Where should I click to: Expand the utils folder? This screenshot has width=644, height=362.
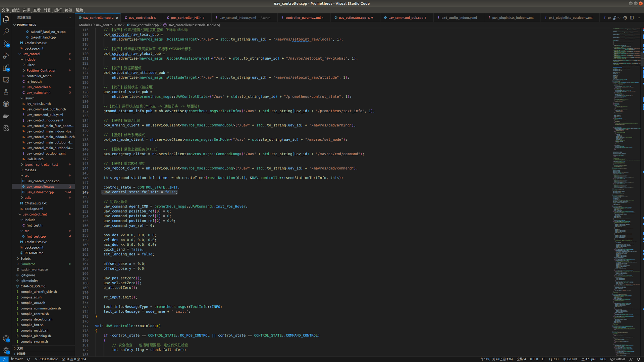pos(43,198)
